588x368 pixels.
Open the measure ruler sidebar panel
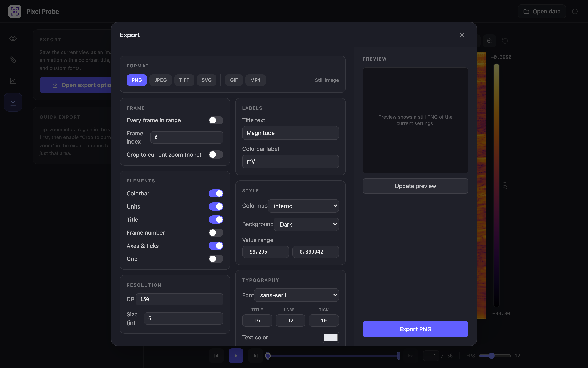point(13,60)
